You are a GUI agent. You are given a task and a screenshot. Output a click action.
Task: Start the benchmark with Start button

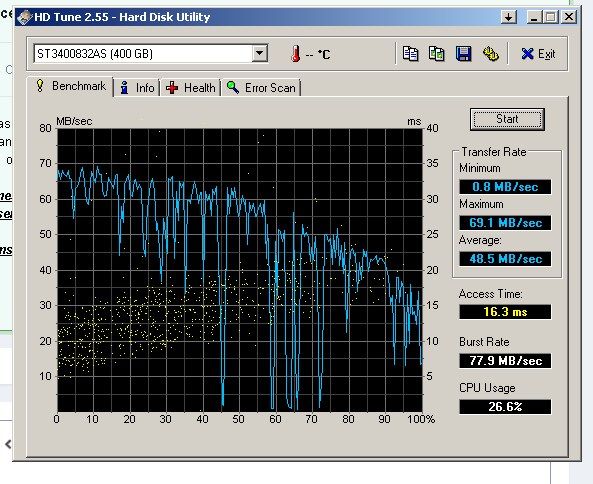click(x=507, y=119)
